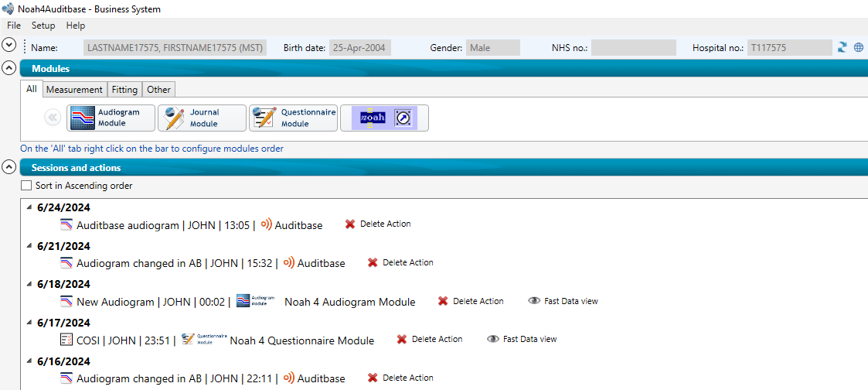Click Questionnaire Module logo in COSI row
This screenshot has width=868, height=390.
click(x=204, y=339)
